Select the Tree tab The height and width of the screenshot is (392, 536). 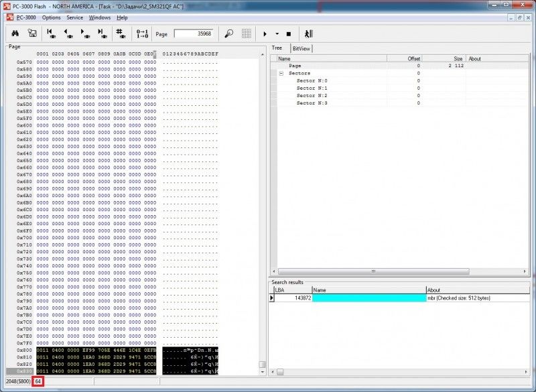(x=277, y=48)
